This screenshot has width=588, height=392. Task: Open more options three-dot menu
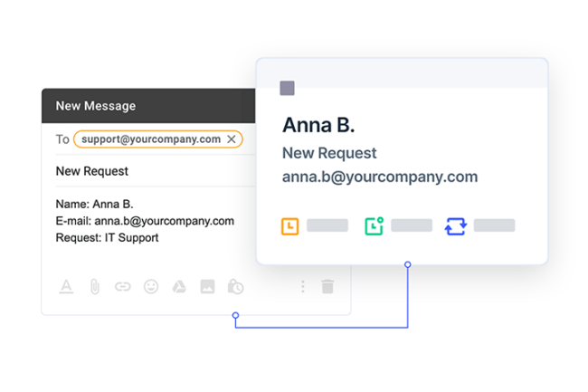[x=303, y=287]
